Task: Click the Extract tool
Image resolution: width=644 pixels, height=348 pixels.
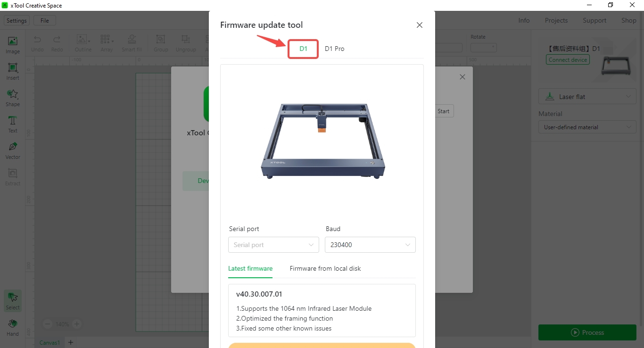Action: click(13, 177)
